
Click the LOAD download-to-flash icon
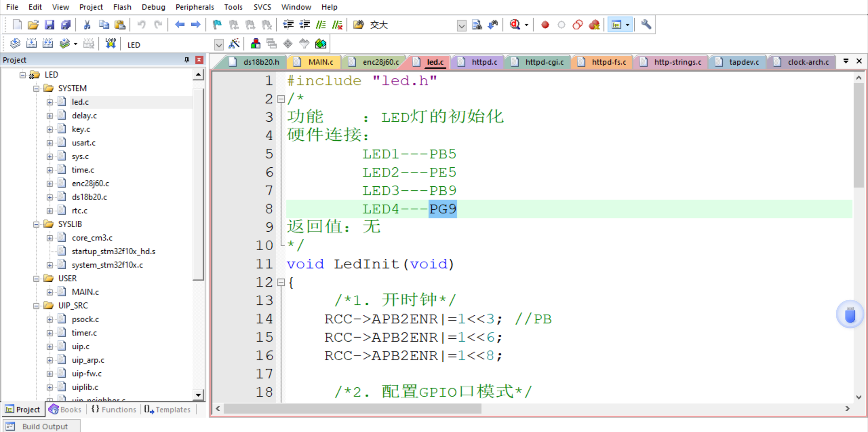coord(110,43)
